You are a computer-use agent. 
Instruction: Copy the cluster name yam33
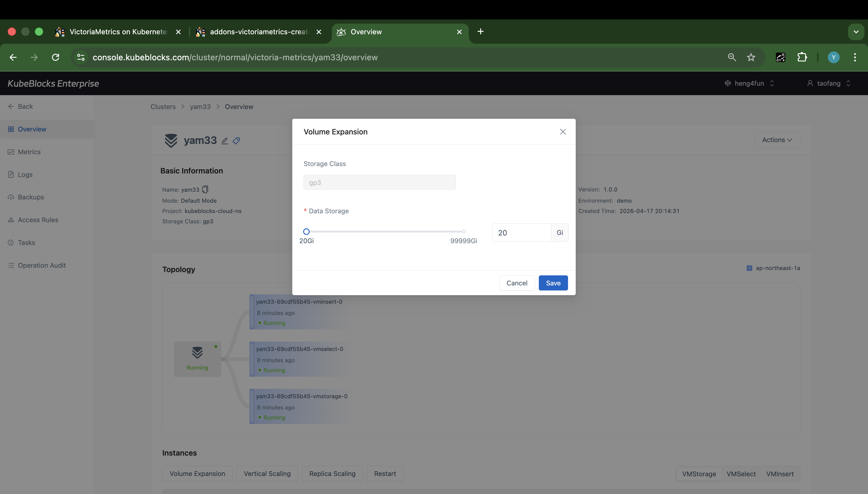[x=205, y=189]
